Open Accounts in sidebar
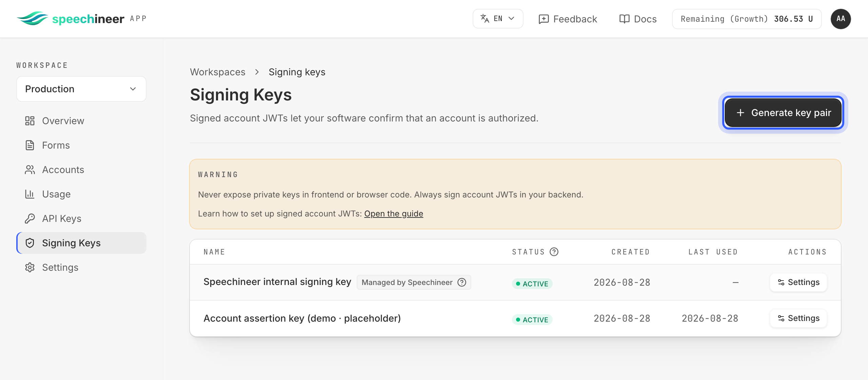 (x=81, y=170)
